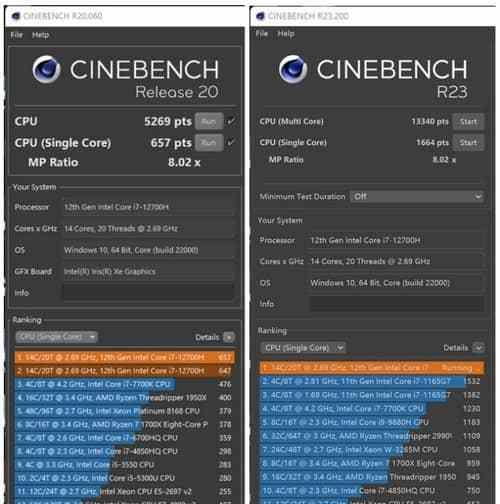
Task: Toggle checkbox beside CPU (Single Core) 657 pts
Action: pos(231,143)
